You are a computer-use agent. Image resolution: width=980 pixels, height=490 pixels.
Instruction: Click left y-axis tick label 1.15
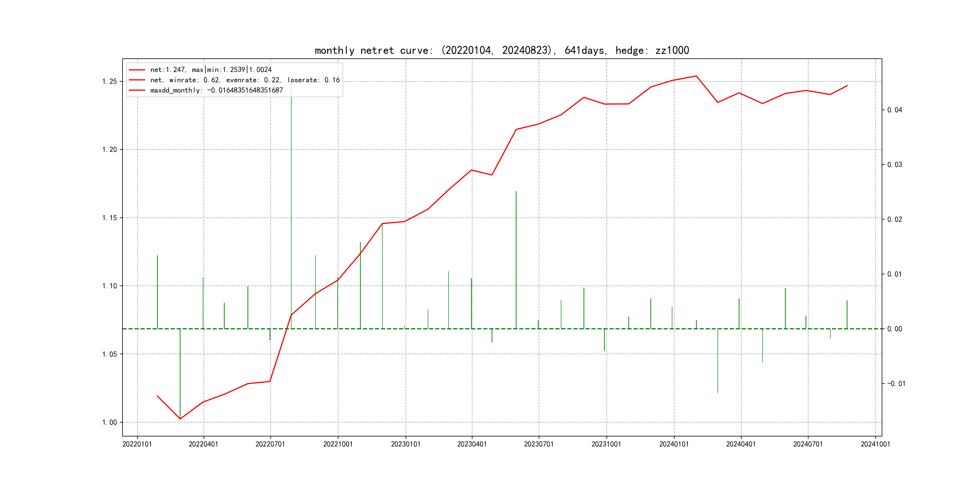tap(109, 218)
